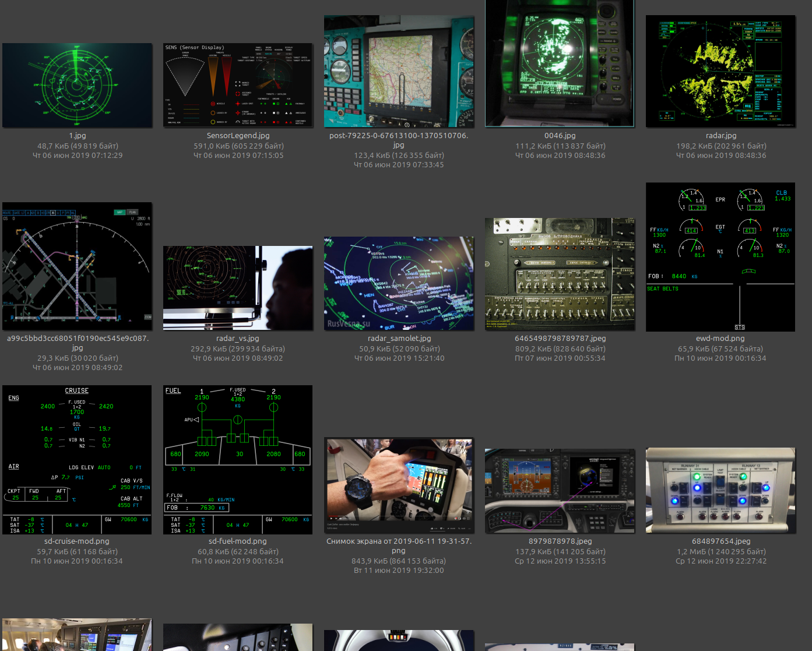Click the sd-fuel-mod.png FUEL page thumbnail
812x651 pixels.
pyautogui.click(x=238, y=459)
